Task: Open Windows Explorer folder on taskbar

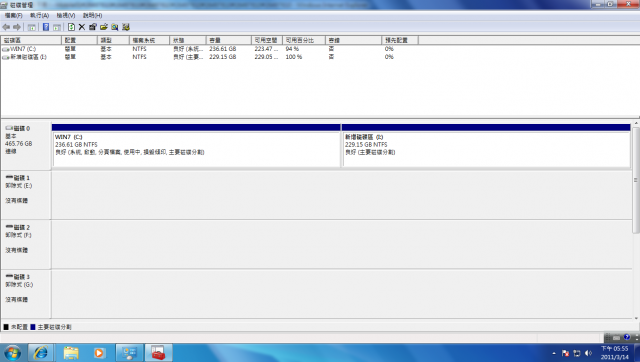Action: 71,353
